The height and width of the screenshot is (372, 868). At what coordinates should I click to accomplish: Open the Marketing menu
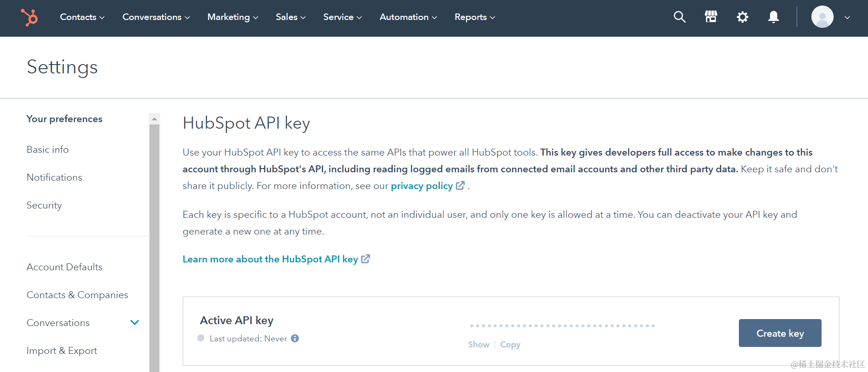(233, 17)
